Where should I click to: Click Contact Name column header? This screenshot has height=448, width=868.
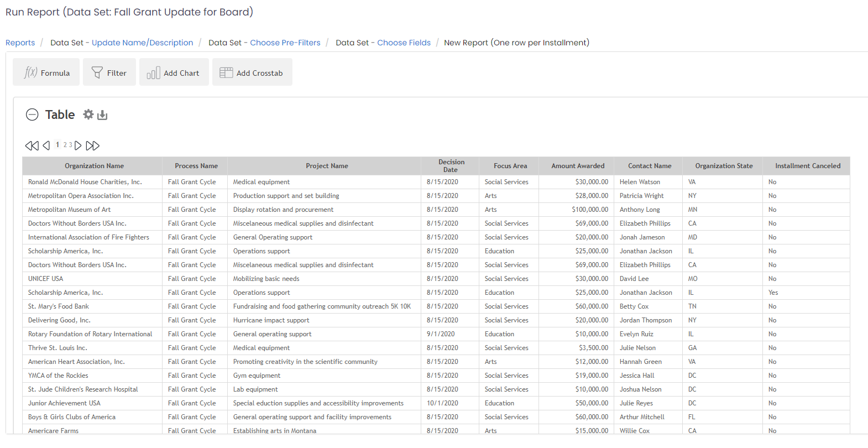pos(648,166)
